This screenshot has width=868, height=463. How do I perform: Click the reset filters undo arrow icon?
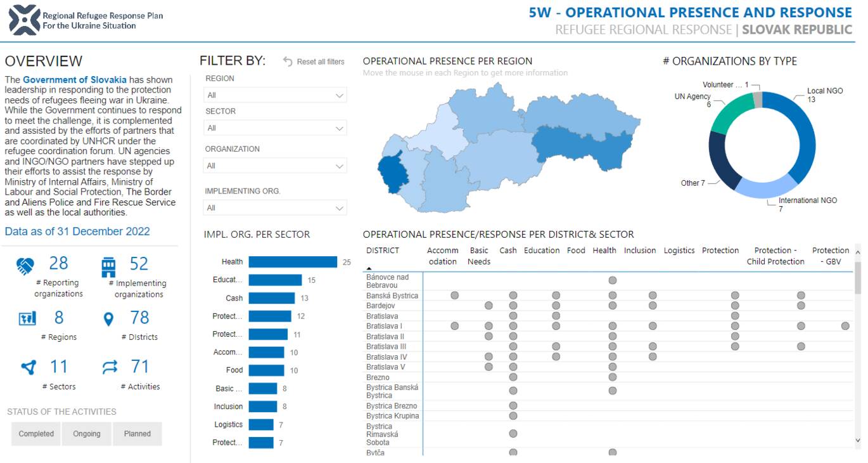click(x=288, y=62)
